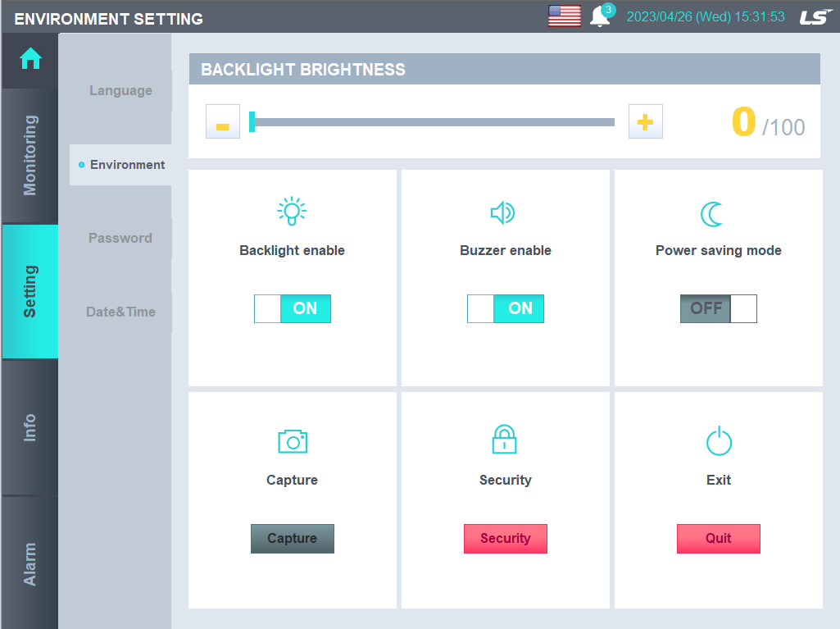
Task: Select the Environment settings menu
Action: (x=120, y=165)
